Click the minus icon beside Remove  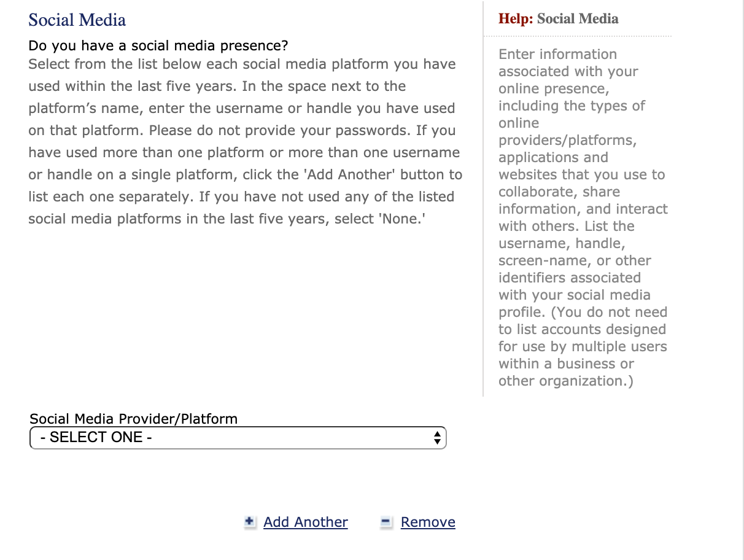coord(386,522)
